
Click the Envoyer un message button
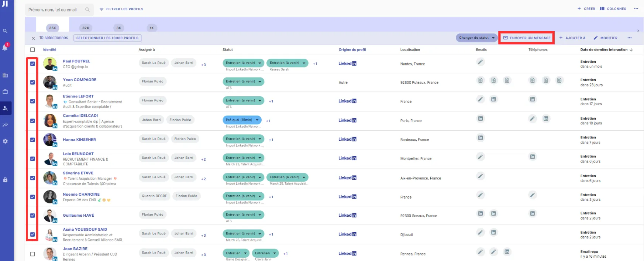click(x=527, y=38)
